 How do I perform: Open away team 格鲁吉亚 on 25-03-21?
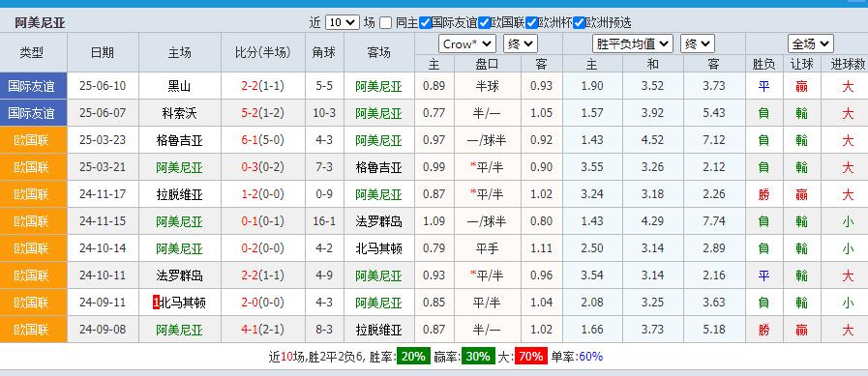pyautogui.click(x=378, y=167)
